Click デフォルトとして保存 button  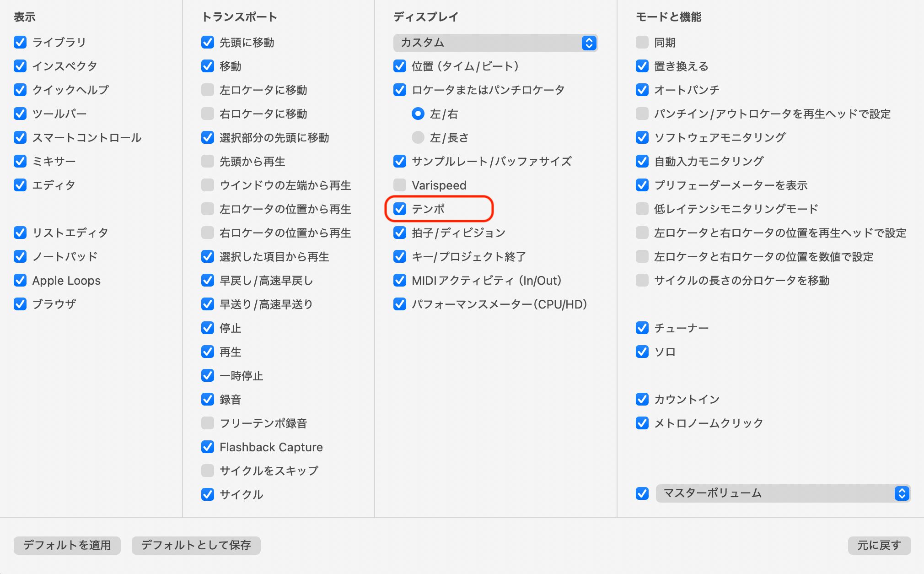point(196,545)
